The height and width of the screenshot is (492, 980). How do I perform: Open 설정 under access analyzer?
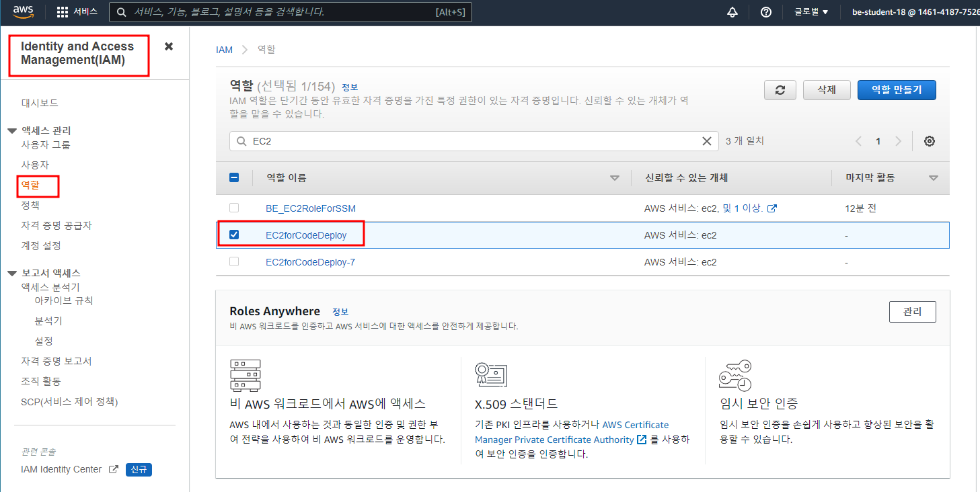44,341
